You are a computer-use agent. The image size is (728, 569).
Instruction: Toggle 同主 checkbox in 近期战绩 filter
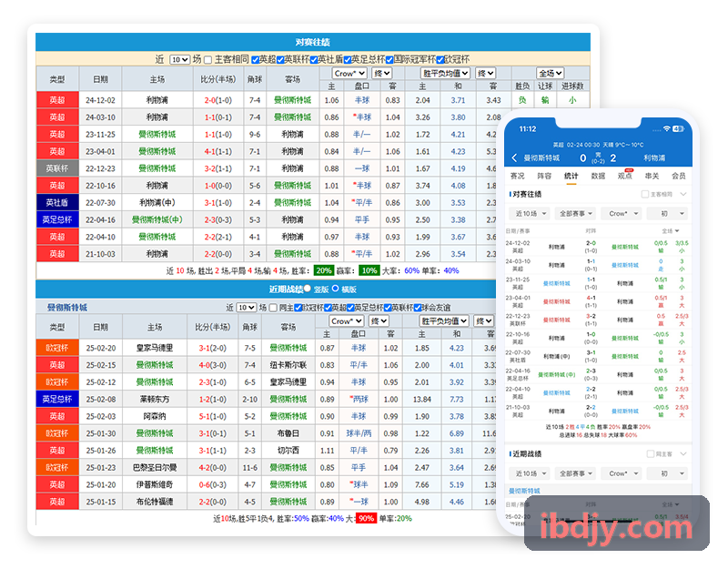coord(273,308)
